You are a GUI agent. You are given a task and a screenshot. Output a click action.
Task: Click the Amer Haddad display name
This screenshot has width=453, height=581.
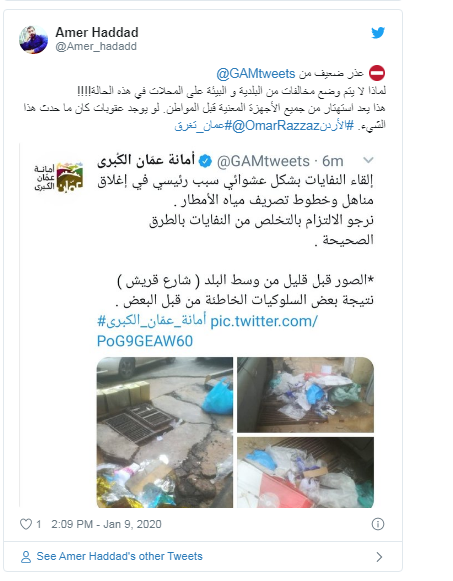point(97,33)
